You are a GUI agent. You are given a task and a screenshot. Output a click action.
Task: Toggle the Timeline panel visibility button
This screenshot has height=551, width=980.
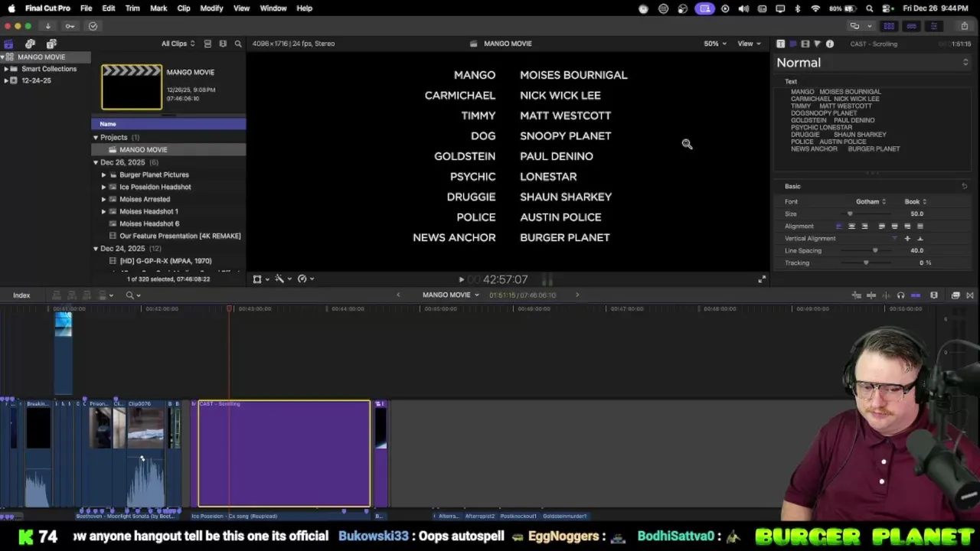[911, 26]
